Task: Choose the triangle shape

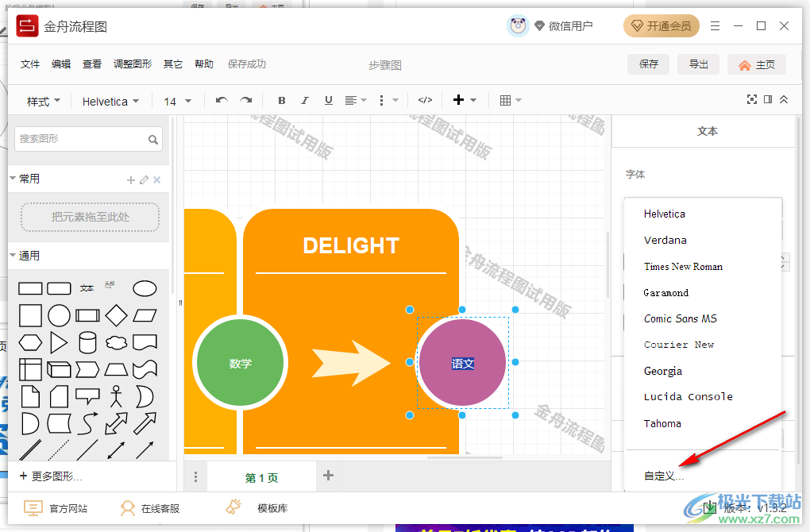Action: click(x=59, y=342)
